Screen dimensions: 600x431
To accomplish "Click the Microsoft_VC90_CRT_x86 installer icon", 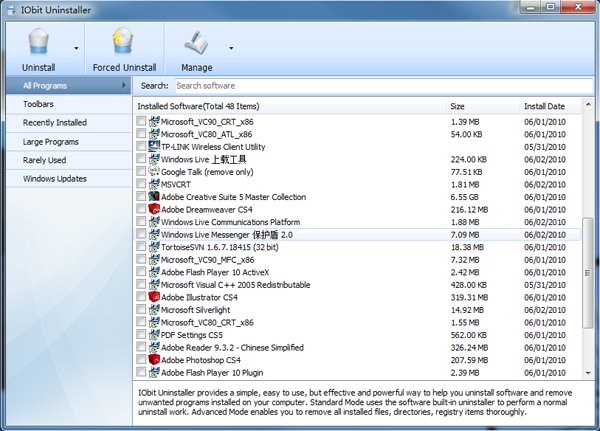I will [x=154, y=121].
